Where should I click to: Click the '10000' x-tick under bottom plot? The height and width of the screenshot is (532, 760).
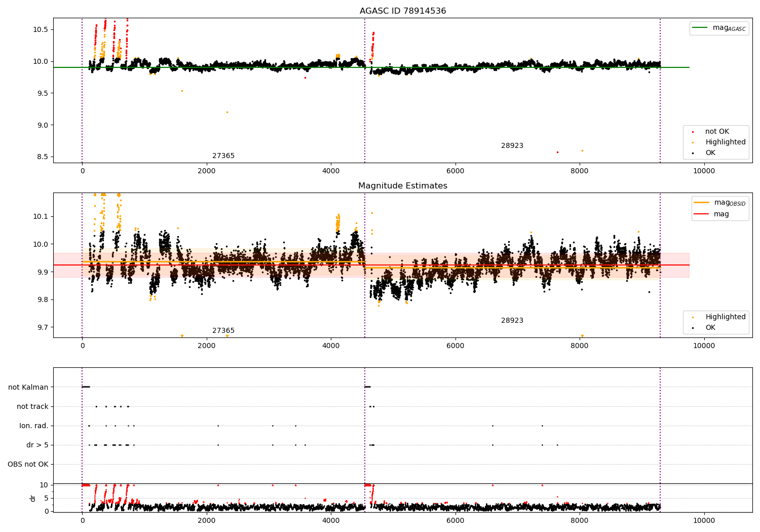click(704, 521)
